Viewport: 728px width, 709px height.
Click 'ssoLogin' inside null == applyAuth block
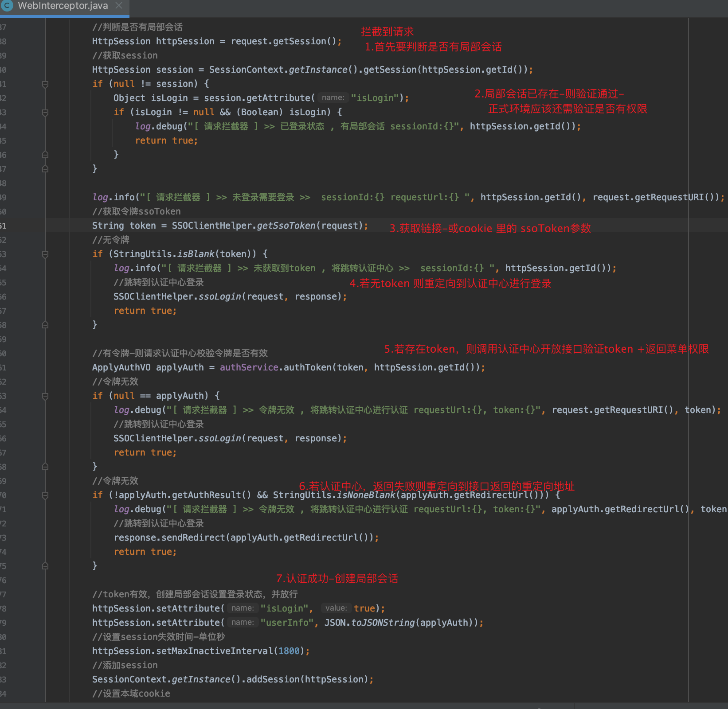point(219,438)
